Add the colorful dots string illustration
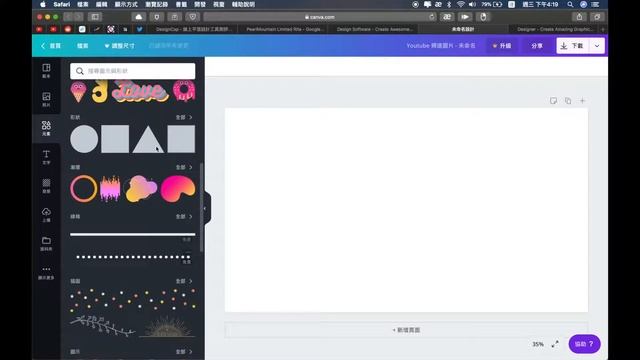This screenshot has height=360, width=640. point(133,300)
